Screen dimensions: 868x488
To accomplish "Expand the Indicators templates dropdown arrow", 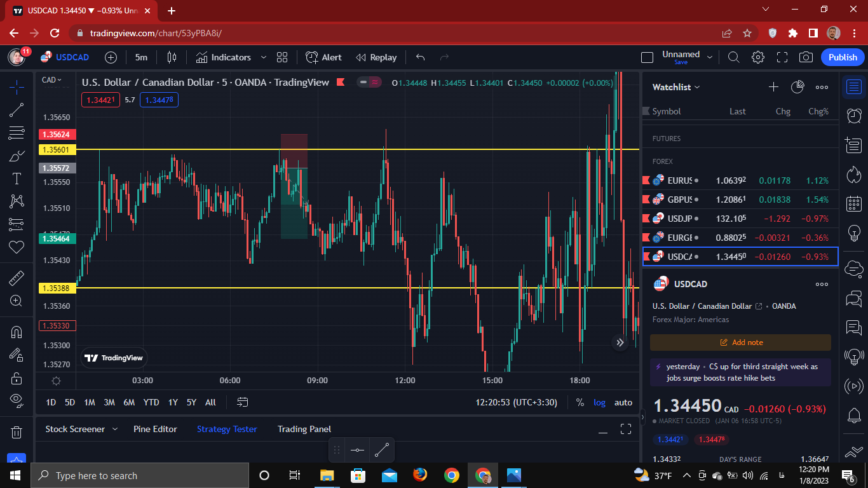I will 264,57.
